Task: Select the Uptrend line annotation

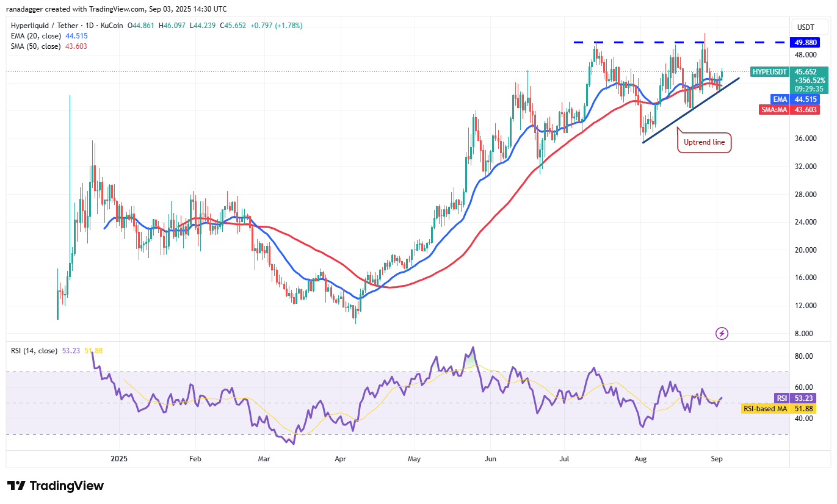Action: pos(704,141)
